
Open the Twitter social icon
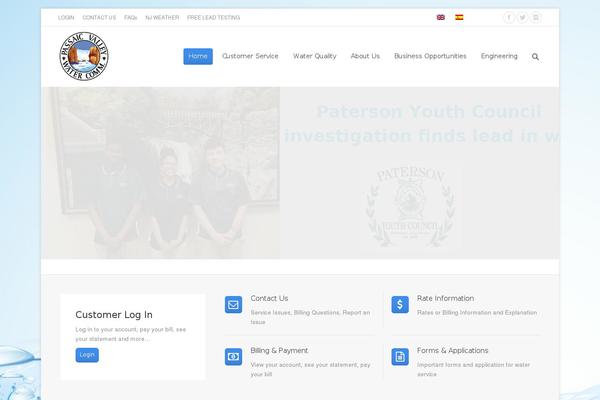[x=522, y=17]
